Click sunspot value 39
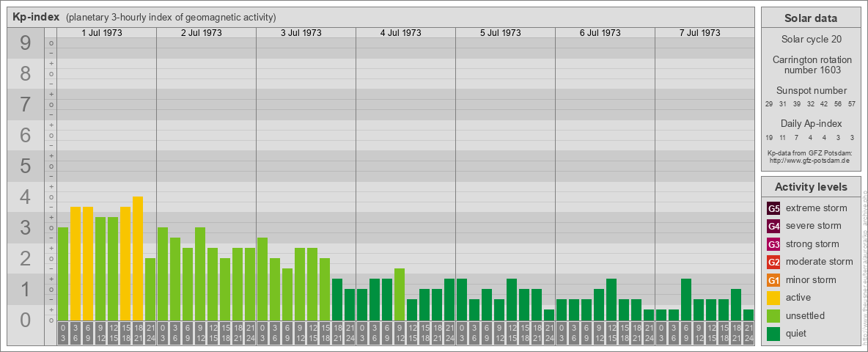Screen dimensions: 868x352 [x=797, y=105]
